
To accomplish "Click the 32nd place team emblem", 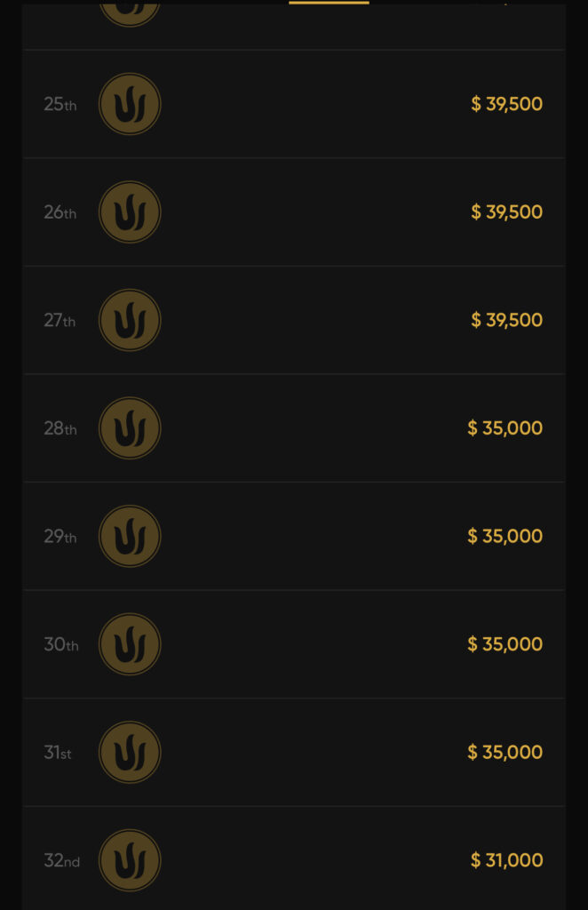I will pos(130,860).
